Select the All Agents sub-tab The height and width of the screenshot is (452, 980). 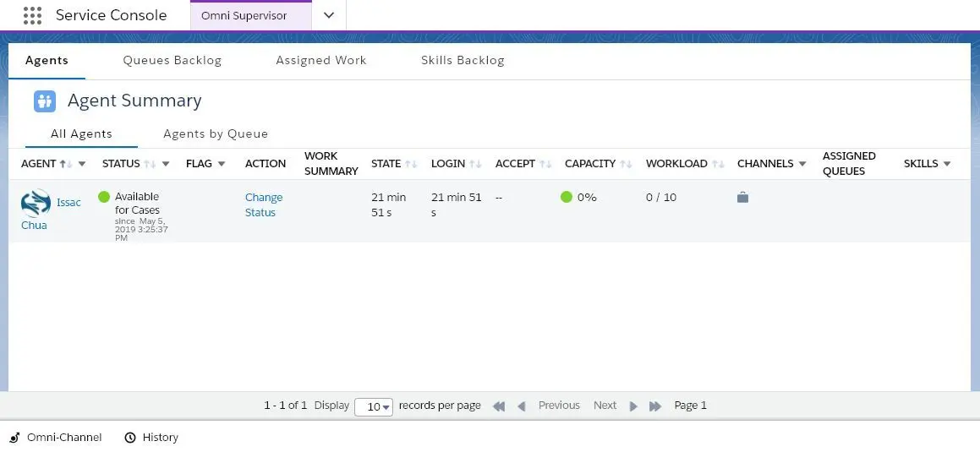[81, 133]
